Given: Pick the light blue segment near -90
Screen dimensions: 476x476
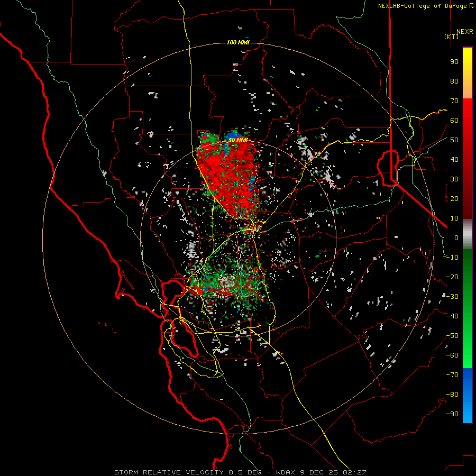Looking at the screenshot, I should 467,413.
